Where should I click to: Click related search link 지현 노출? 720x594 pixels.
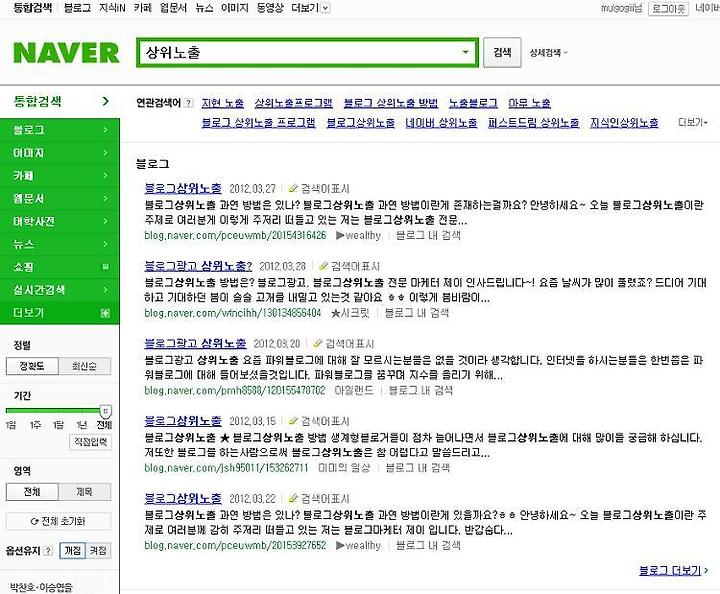[x=223, y=103]
